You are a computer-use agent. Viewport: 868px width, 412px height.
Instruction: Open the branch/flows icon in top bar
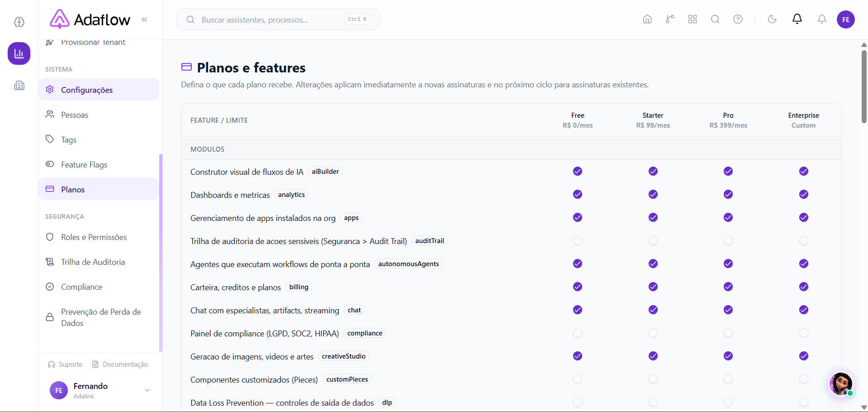670,19
